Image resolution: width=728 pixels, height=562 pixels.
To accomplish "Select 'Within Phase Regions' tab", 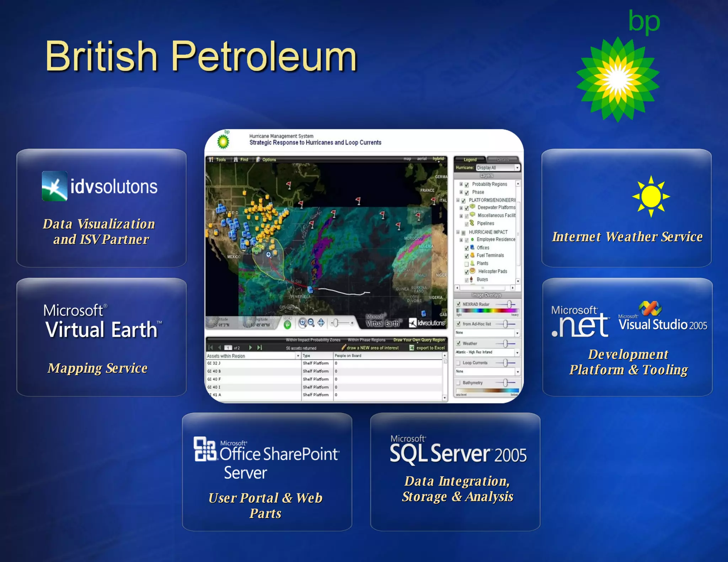I will [366, 340].
